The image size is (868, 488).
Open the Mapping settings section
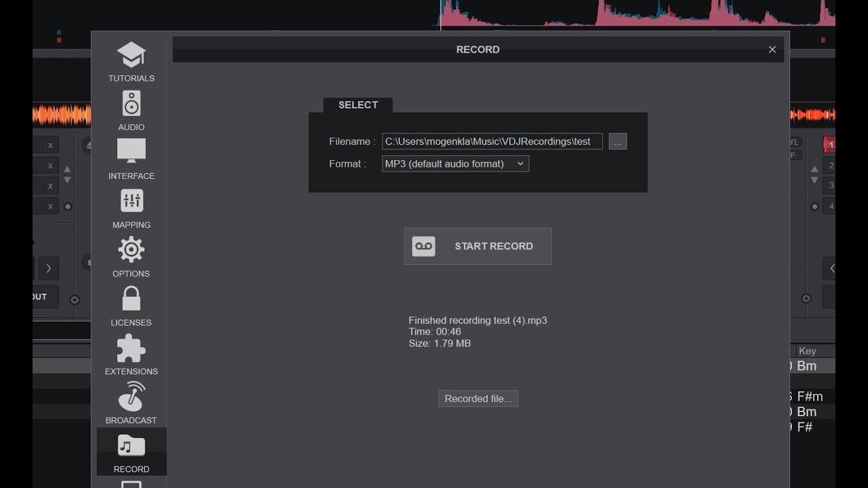pos(132,207)
